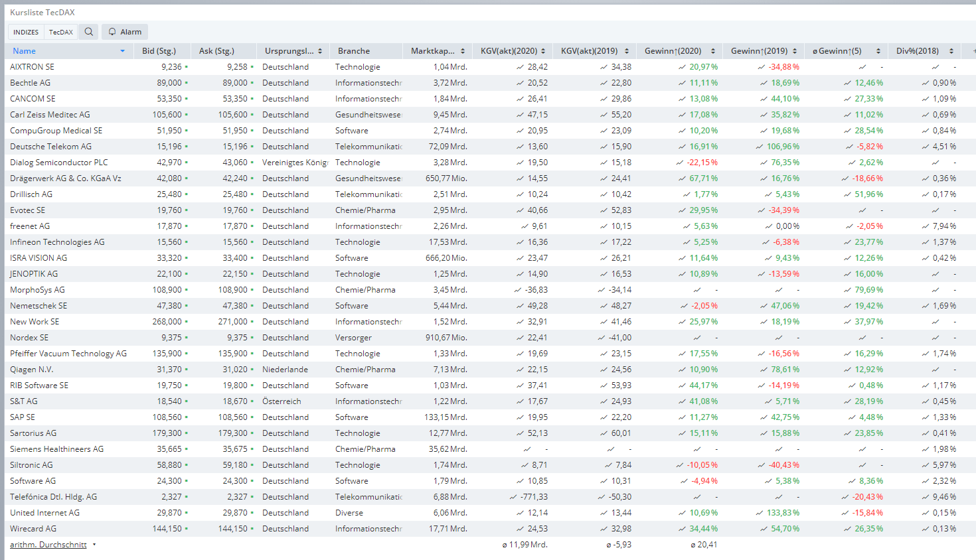Open sort arrows on the Div%(2018) column
The height and width of the screenshot is (560, 976).
[x=951, y=51]
